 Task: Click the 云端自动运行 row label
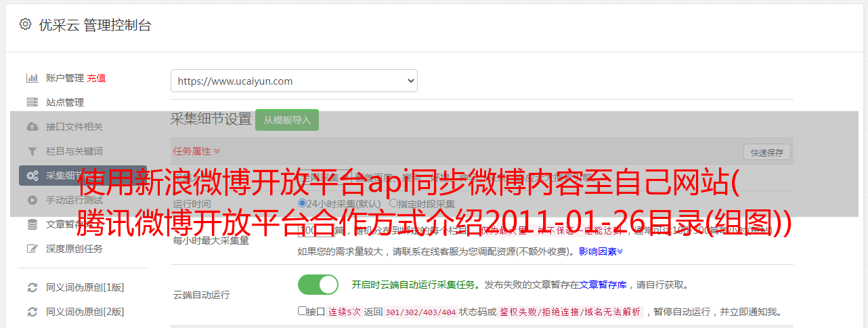[x=201, y=295]
